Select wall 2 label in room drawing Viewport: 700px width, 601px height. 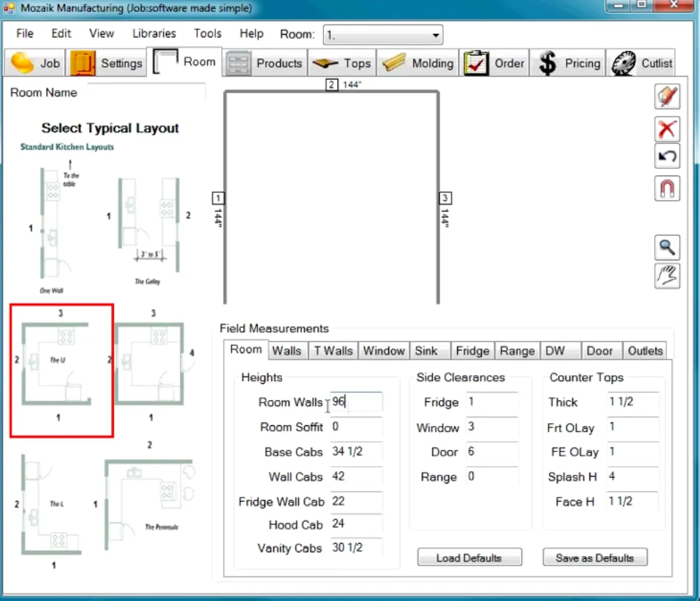click(331, 85)
